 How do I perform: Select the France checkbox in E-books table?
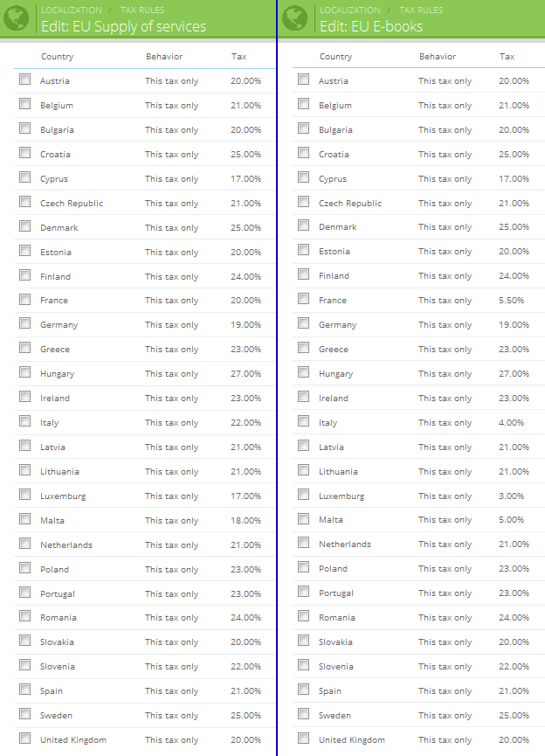(x=304, y=299)
